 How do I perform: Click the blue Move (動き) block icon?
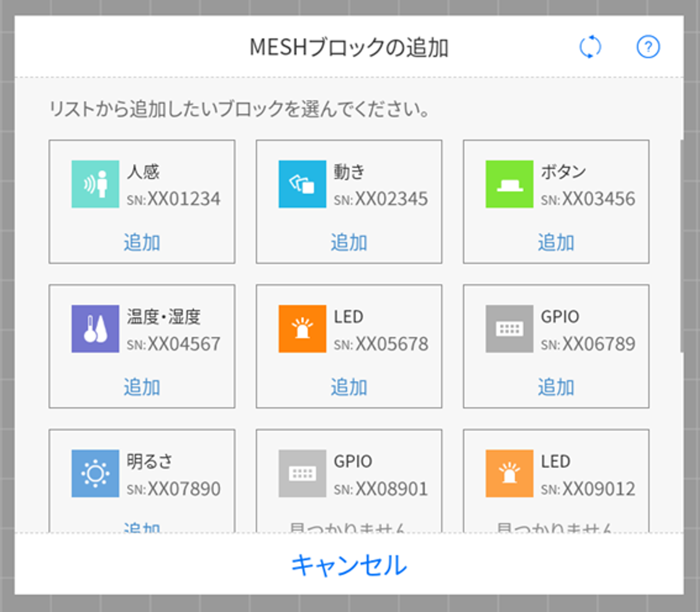click(x=302, y=184)
